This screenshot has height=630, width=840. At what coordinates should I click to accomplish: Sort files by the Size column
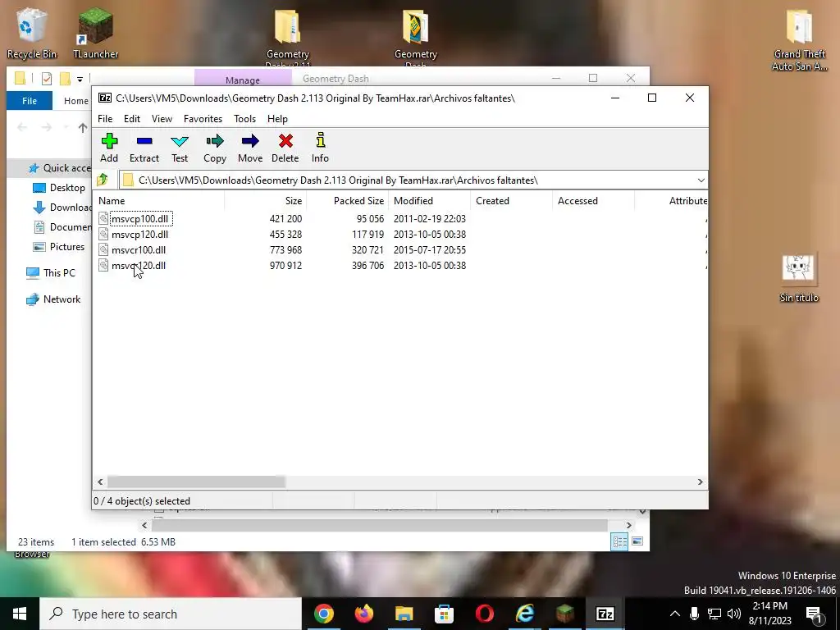point(265,201)
